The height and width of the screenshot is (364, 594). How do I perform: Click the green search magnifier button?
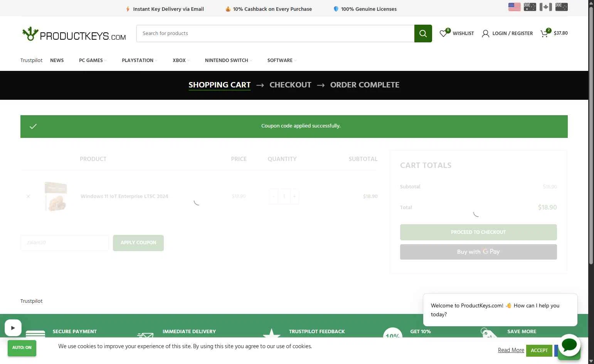423,34
